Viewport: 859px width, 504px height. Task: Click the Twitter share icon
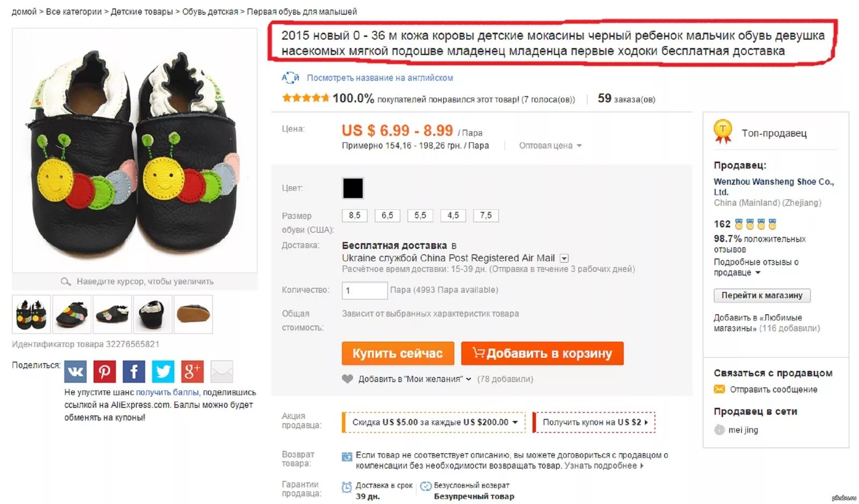click(x=163, y=371)
